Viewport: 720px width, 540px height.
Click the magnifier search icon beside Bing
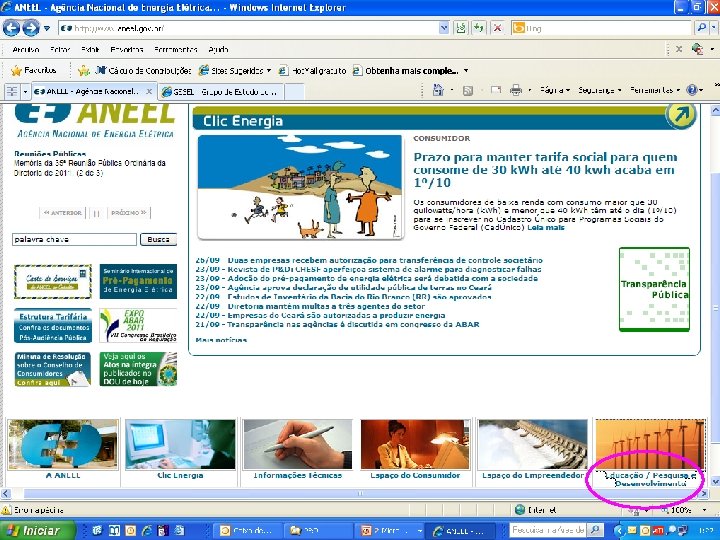pos(701,28)
